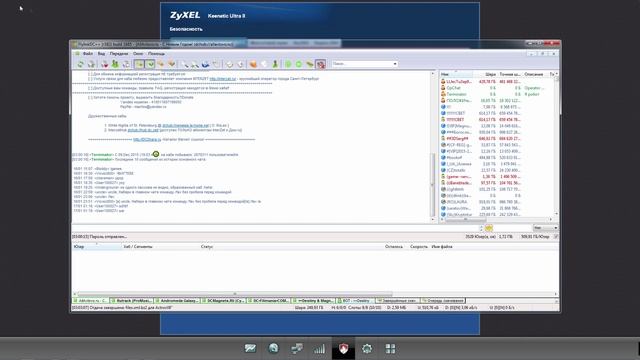Open the ZyXEL Internet globe dock icon
The width and height of the screenshot is (640, 360).
click(x=273, y=348)
